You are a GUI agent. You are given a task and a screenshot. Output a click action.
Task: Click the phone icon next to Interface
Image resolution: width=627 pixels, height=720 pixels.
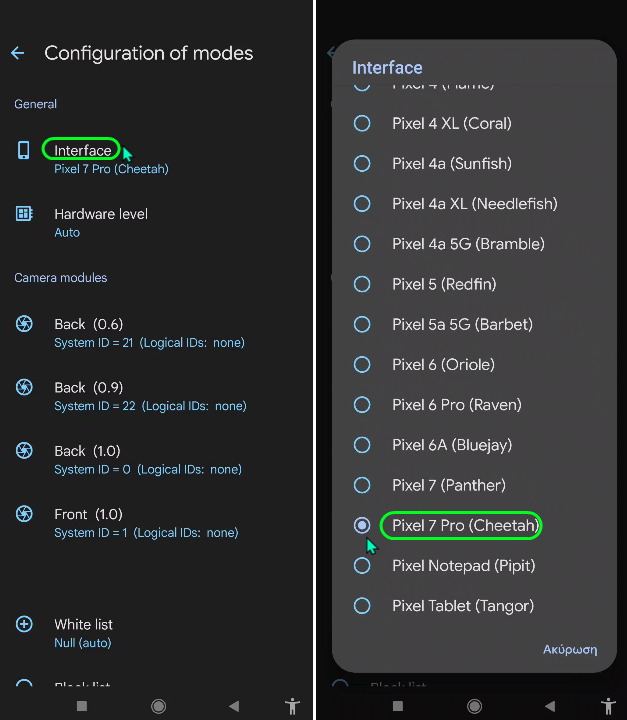click(x=23, y=150)
